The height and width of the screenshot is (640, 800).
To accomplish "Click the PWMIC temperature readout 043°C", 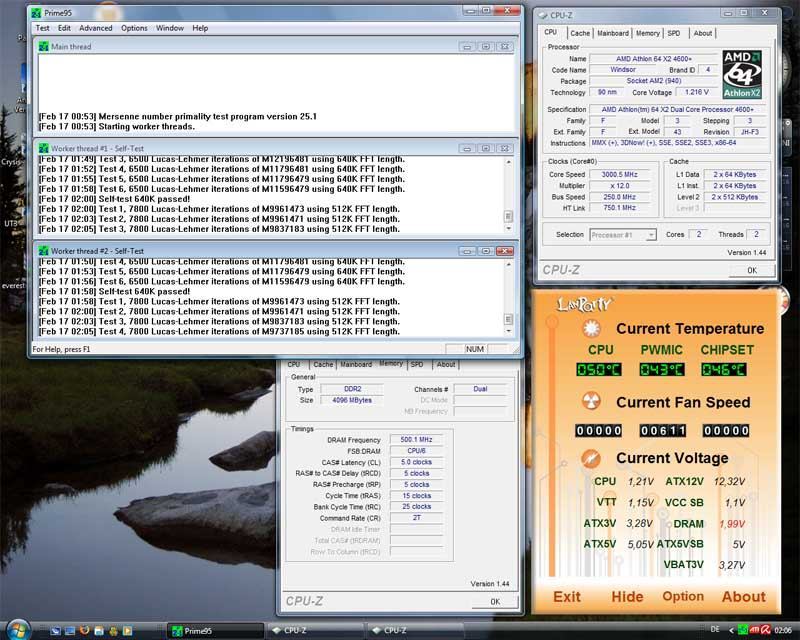I will (662, 370).
